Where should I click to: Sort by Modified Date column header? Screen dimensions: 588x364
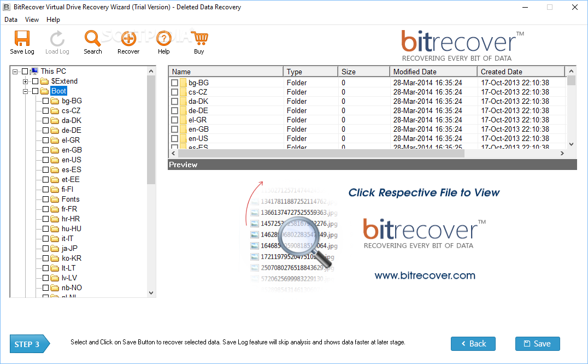(x=434, y=72)
